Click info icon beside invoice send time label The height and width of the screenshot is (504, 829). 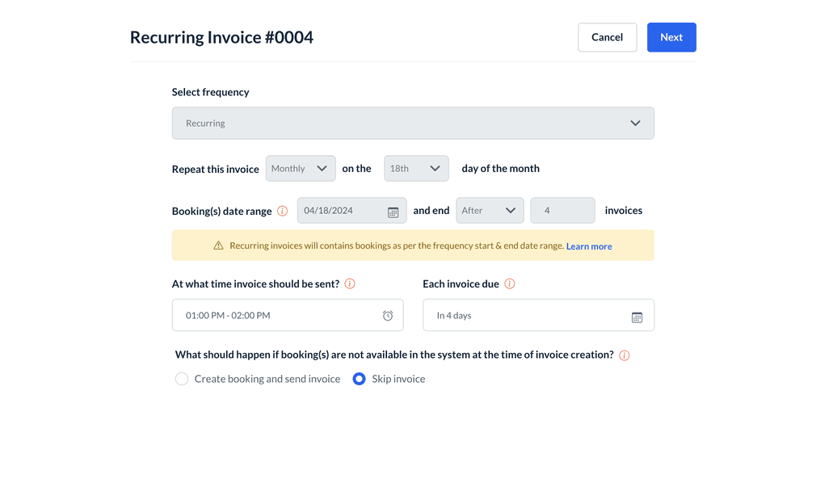coord(350,283)
